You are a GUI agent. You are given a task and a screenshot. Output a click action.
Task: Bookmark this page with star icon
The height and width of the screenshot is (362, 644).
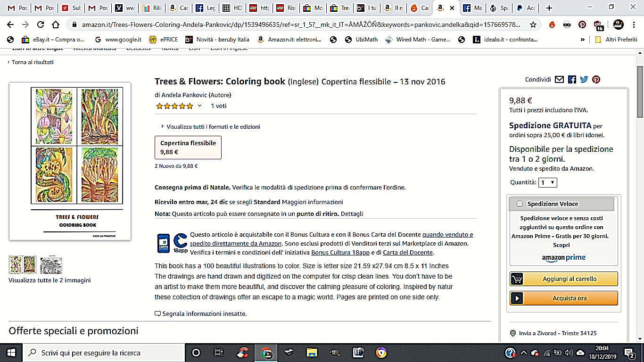(533, 25)
